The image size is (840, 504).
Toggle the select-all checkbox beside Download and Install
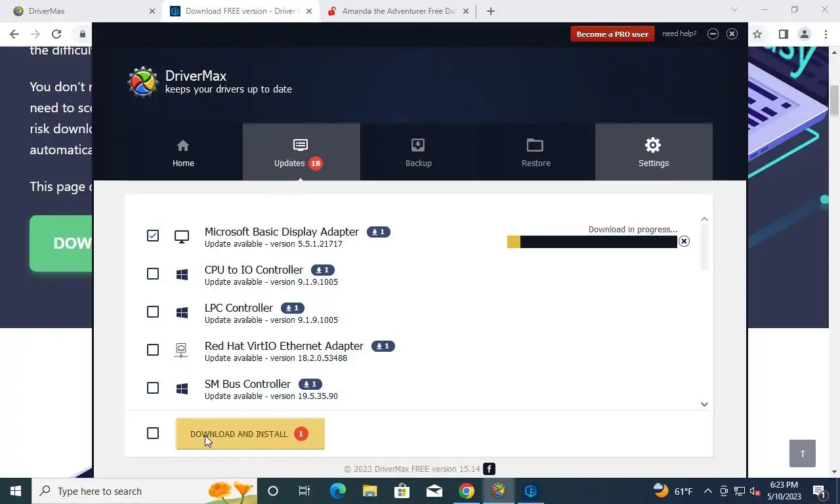click(153, 433)
